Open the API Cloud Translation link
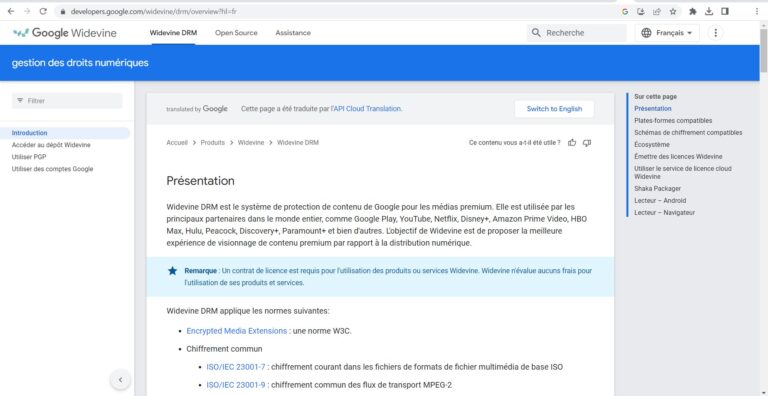768x396 pixels. 366,109
